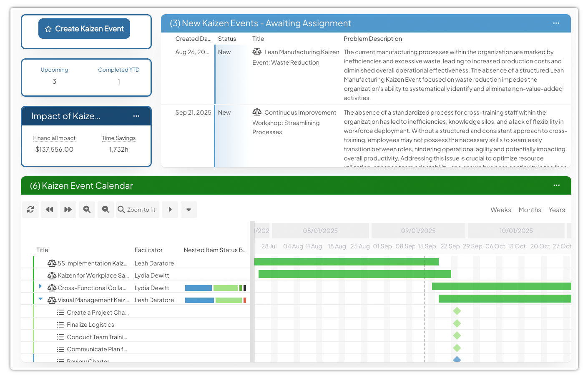Switch the calendar to Years view

[x=556, y=210]
